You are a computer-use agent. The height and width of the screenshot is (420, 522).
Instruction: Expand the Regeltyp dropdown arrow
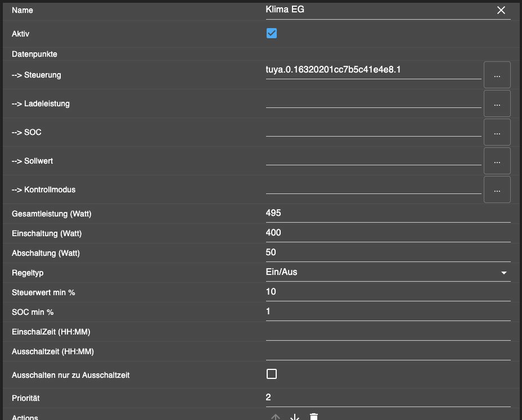coord(503,273)
